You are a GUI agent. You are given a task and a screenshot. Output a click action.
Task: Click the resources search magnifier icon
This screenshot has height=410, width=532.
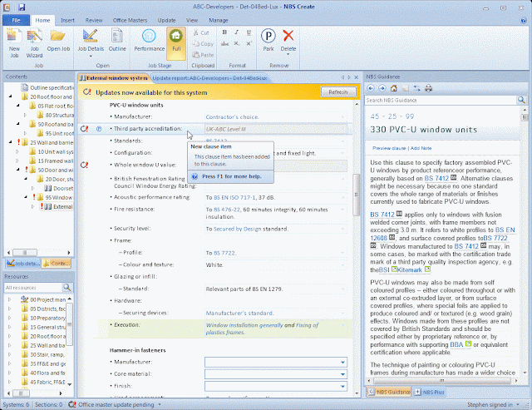tap(67, 288)
